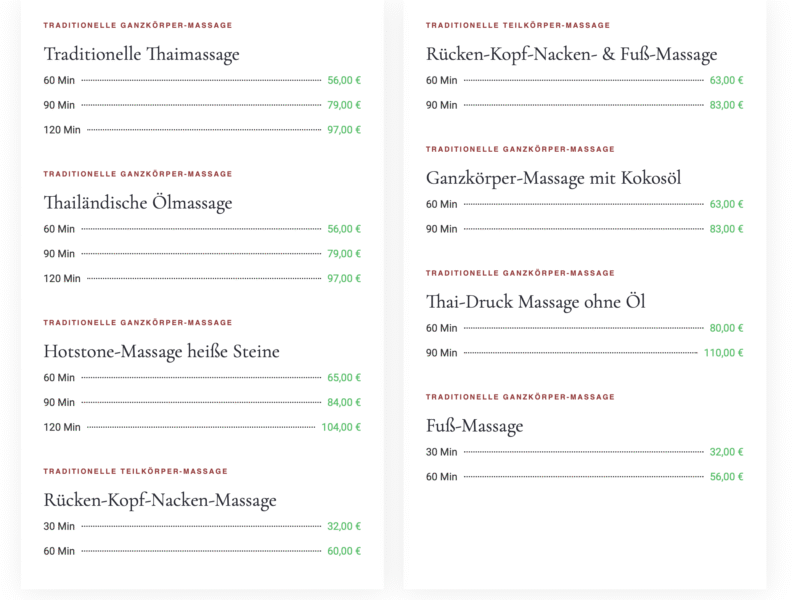Click 120 Min label under Traditionelle Thaimassage
This screenshot has width=800, height=600.
tap(62, 130)
